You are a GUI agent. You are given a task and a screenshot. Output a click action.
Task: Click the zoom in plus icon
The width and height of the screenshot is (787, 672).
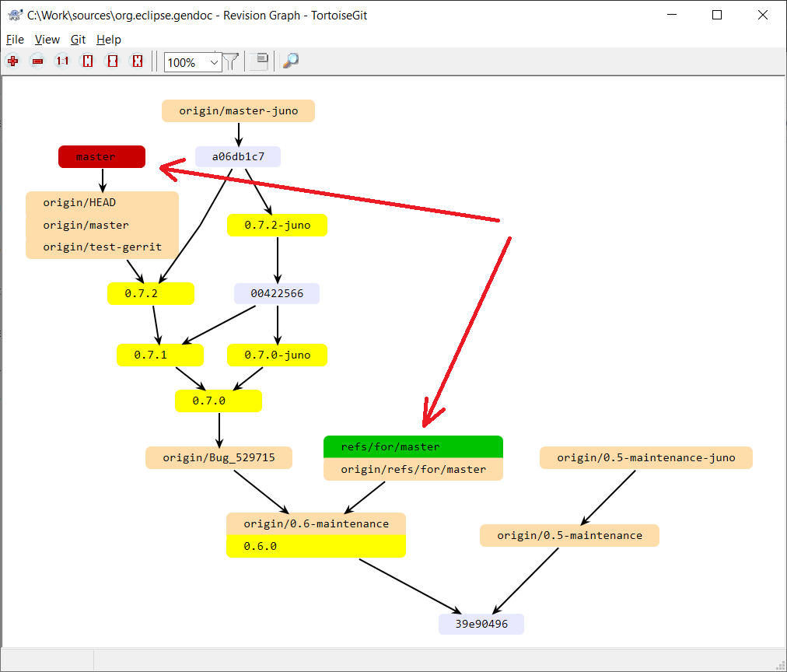tap(12, 61)
